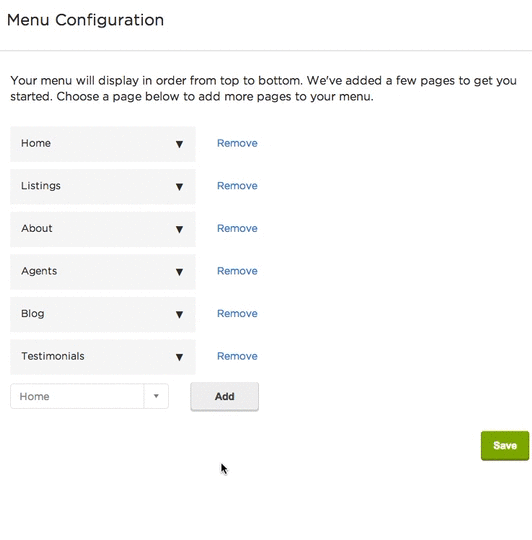Remove the Testimonials page from menu

coord(237,356)
